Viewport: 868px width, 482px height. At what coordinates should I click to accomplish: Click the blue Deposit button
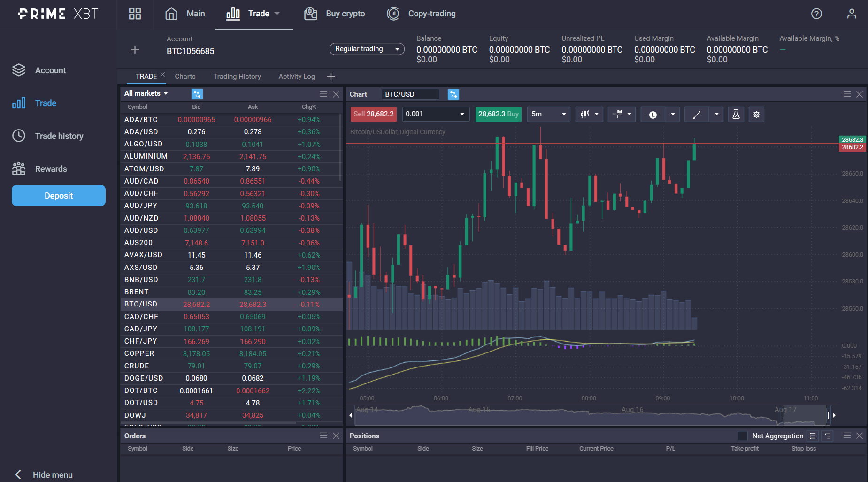(x=59, y=196)
